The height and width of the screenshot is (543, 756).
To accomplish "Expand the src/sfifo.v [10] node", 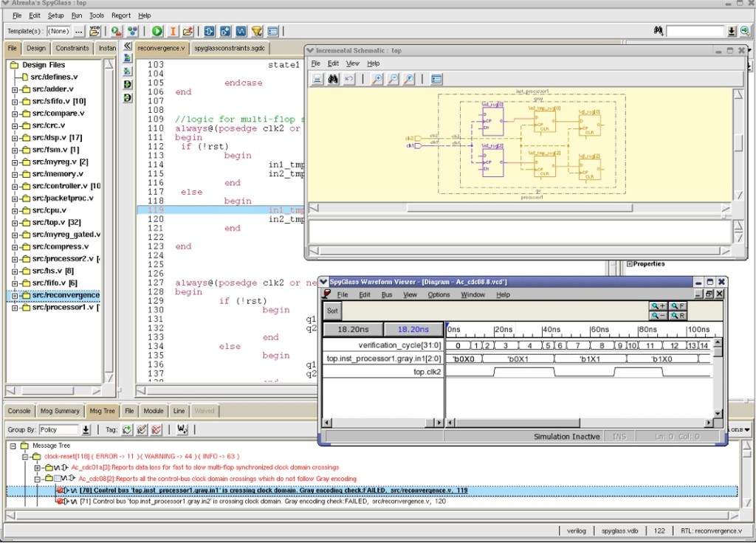I will 15,101.
